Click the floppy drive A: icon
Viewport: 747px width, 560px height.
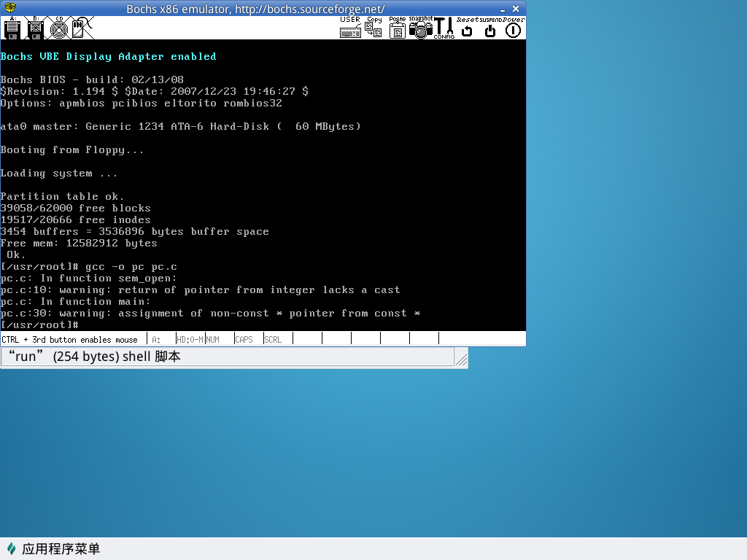pos(12,28)
